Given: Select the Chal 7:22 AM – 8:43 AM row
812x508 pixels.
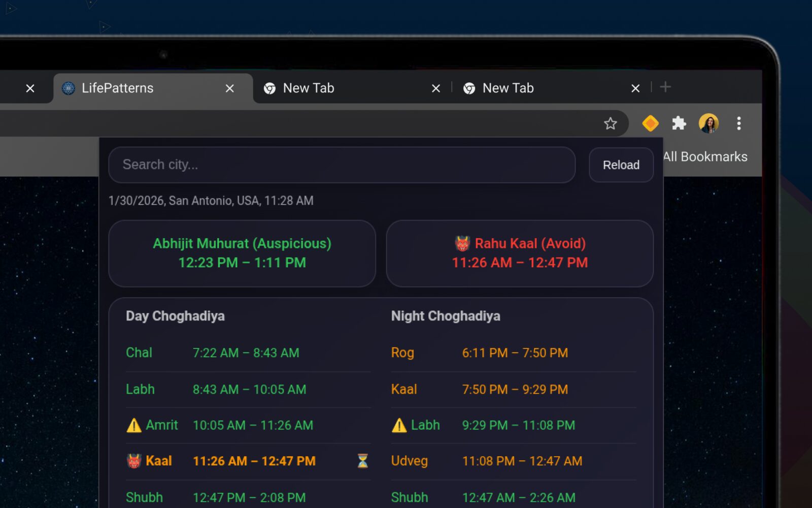Looking at the screenshot, I should [x=248, y=353].
